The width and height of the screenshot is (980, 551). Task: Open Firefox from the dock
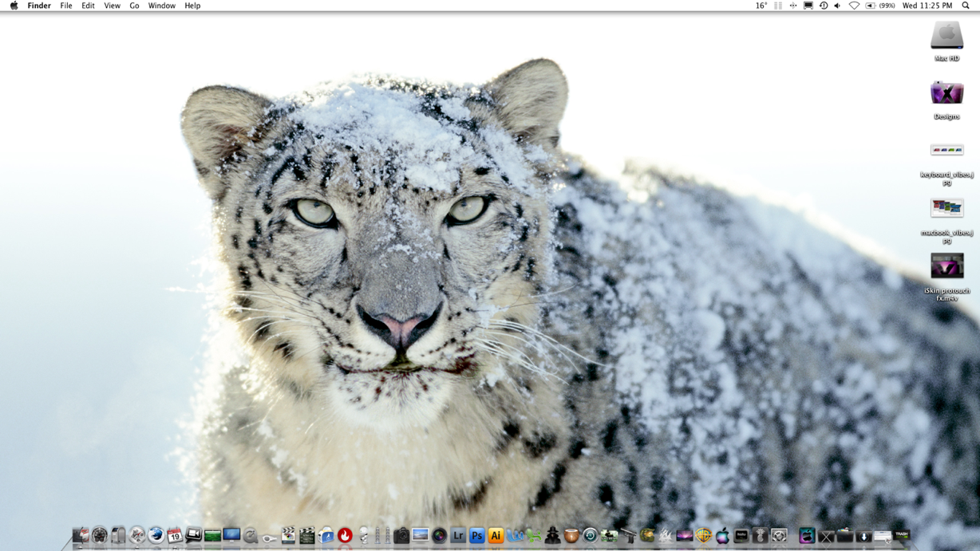pyautogui.click(x=156, y=535)
